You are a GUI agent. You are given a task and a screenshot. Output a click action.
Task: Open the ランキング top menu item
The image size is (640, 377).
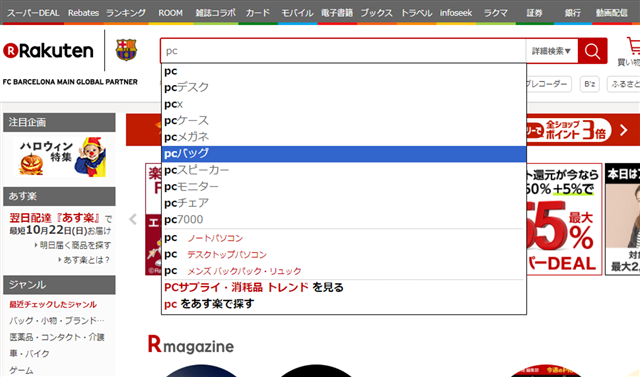(x=126, y=13)
